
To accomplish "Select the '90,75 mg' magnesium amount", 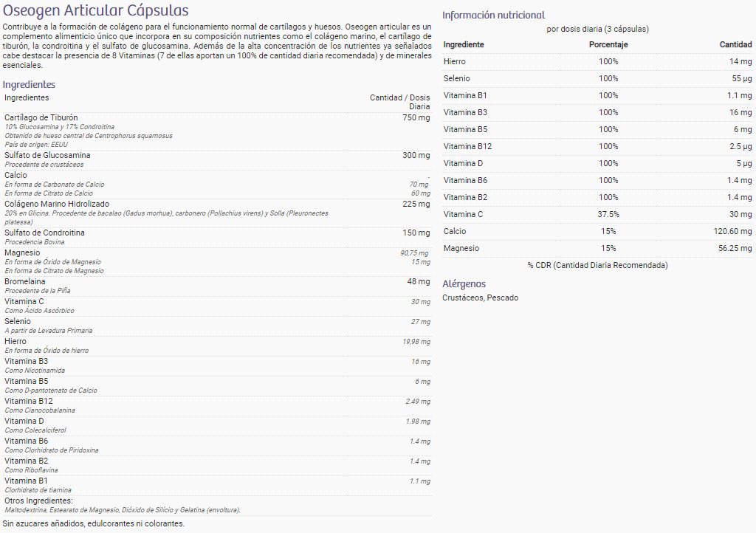I will [x=414, y=253].
